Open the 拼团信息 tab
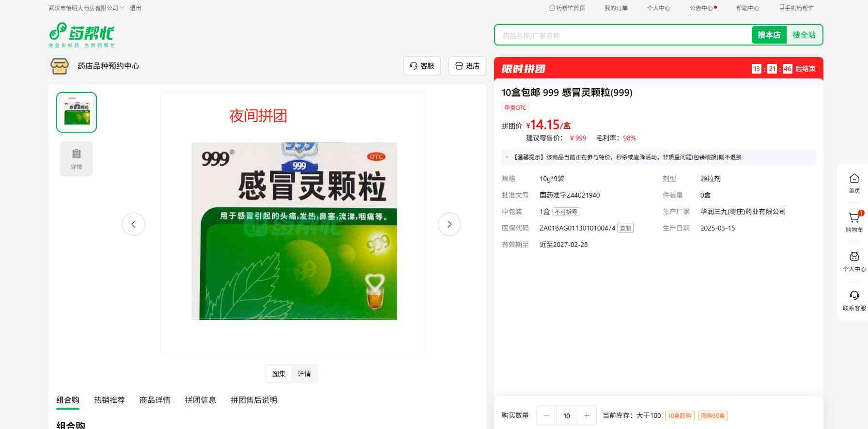The width and height of the screenshot is (868, 429). (200, 400)
